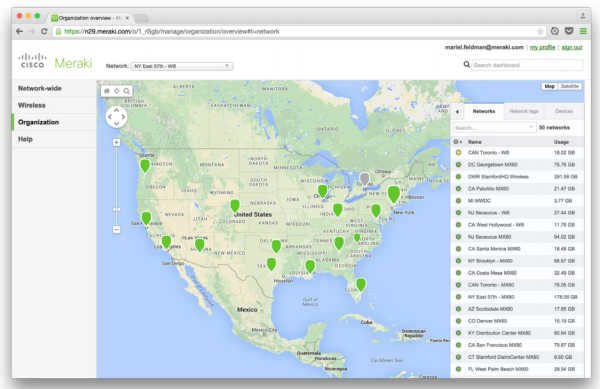Click the map zoom slider handle
The width and height of the screenshot is (600, 389).
tap(116, 209)
